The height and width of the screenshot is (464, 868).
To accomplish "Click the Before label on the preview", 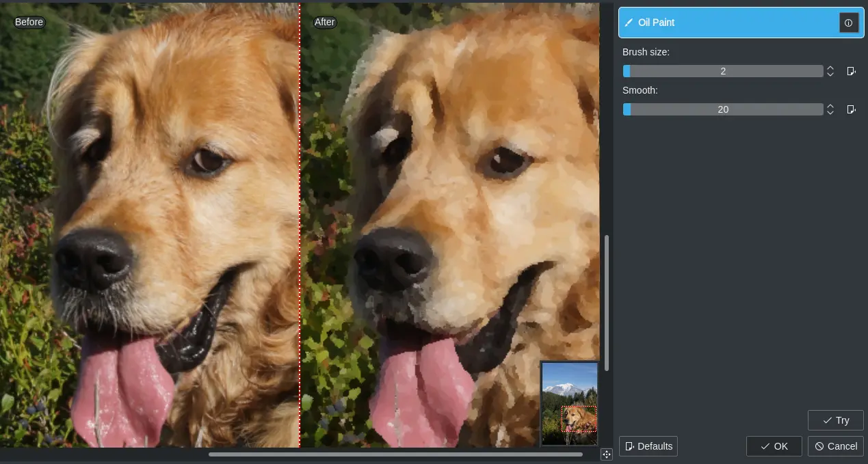I will click(29, 21).
